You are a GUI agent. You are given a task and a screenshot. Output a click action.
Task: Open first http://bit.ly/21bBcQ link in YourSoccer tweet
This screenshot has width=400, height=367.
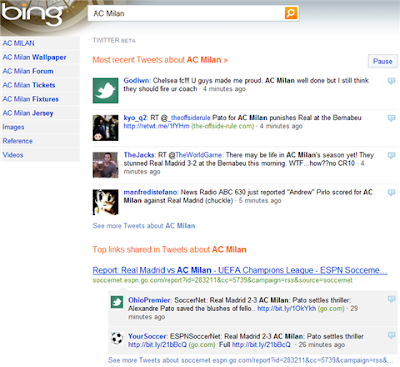157,345
